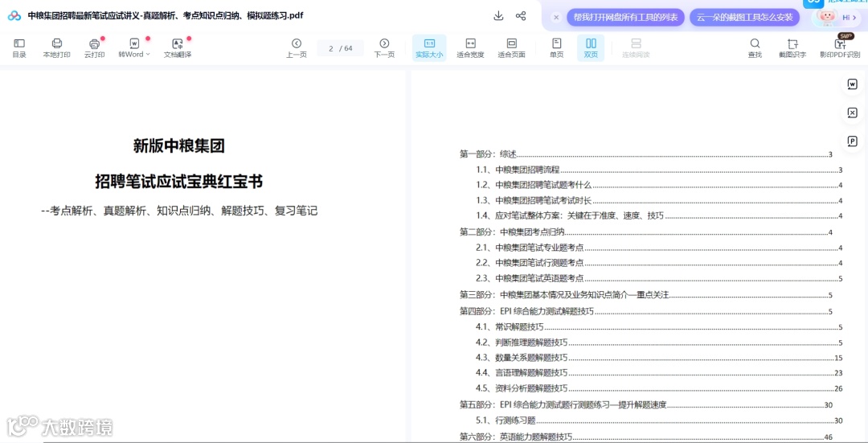Click the PDF file name in title bar

click(x=166, y=15)
